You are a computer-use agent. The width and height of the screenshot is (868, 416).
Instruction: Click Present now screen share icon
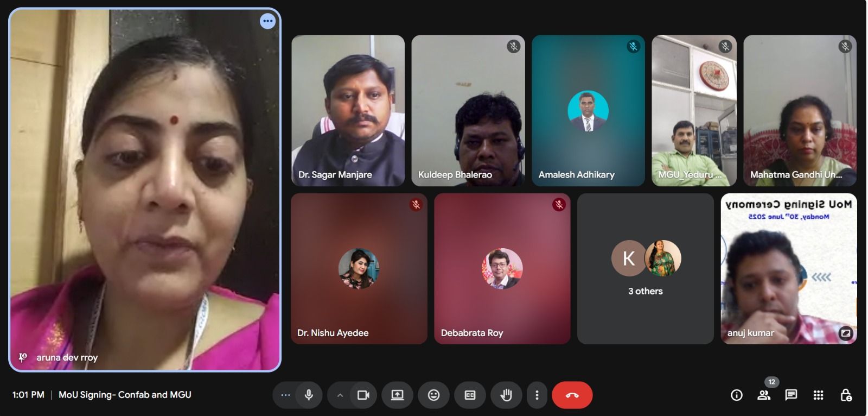tap(397, 395)
